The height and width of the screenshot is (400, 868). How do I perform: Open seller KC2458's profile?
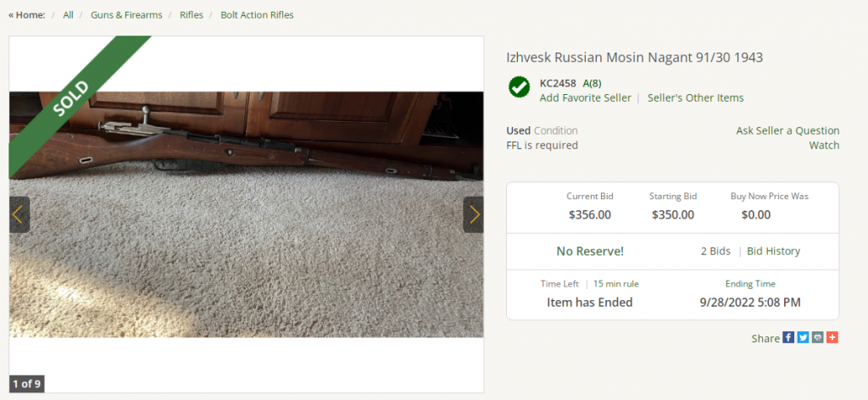[x=558, y=83]
